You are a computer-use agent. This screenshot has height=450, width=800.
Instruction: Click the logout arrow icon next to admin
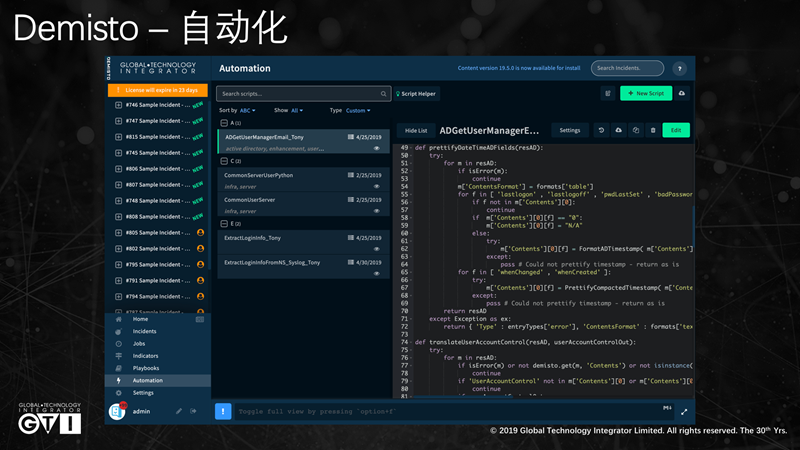point(193,411)
